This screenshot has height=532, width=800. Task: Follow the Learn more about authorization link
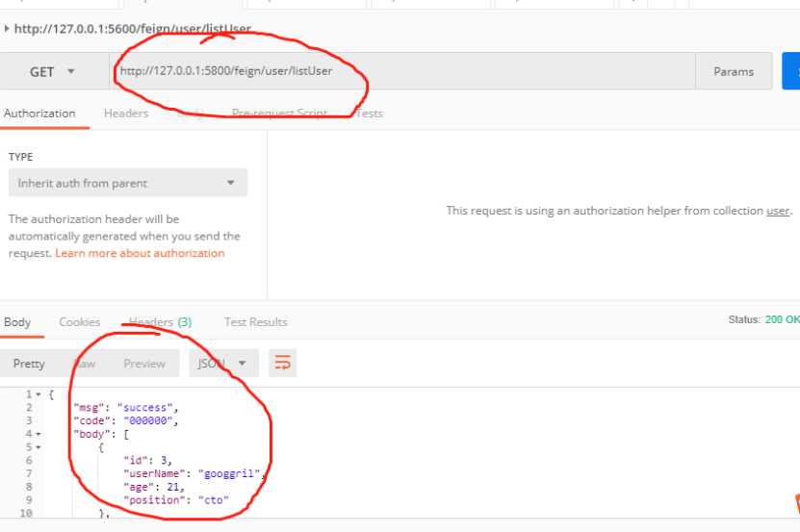(x=140, y=253)
